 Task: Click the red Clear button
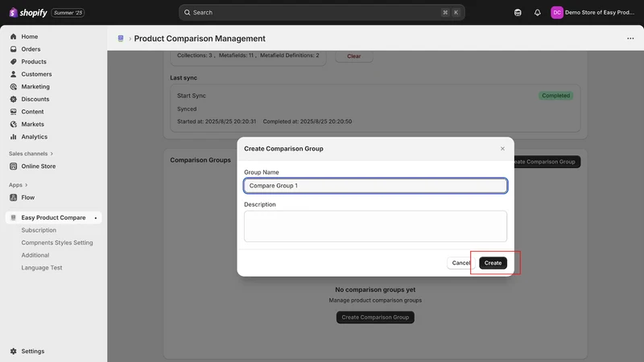[x=354, y=56]
